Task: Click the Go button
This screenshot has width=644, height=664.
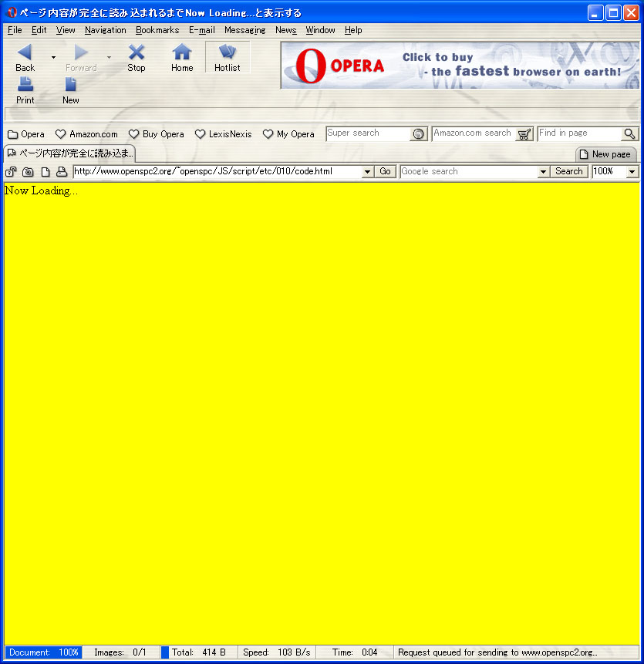Action: (385, 171)
